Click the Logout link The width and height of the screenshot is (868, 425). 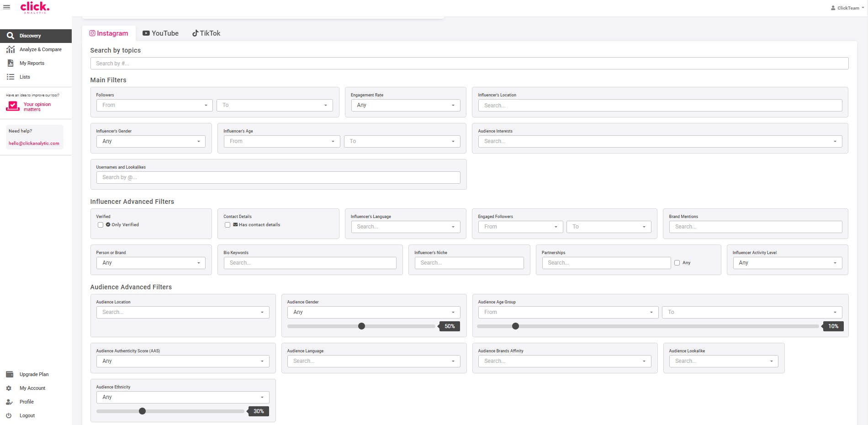pyautogui.click(x=27, y=415)
